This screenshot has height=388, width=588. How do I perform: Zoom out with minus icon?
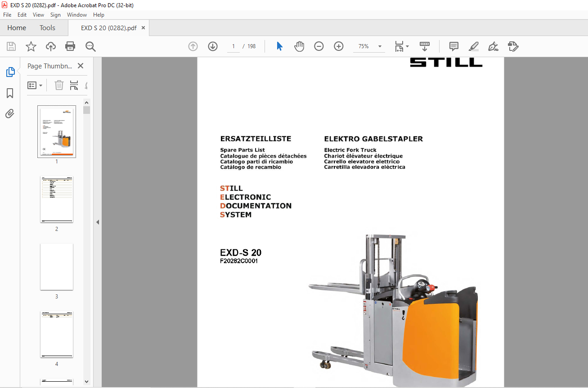click(319, 46)
